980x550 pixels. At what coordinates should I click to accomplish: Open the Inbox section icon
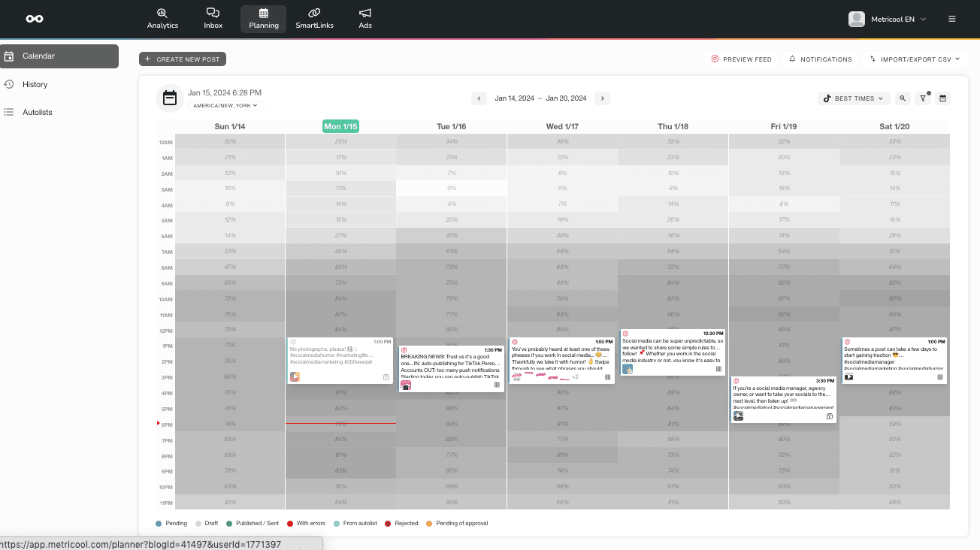point(213,18)
